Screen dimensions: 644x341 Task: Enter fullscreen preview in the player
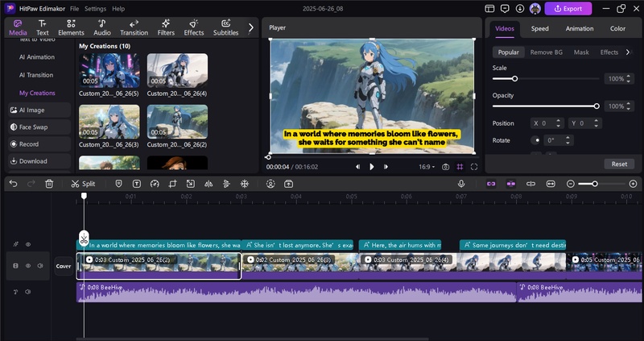pos(474,167)
